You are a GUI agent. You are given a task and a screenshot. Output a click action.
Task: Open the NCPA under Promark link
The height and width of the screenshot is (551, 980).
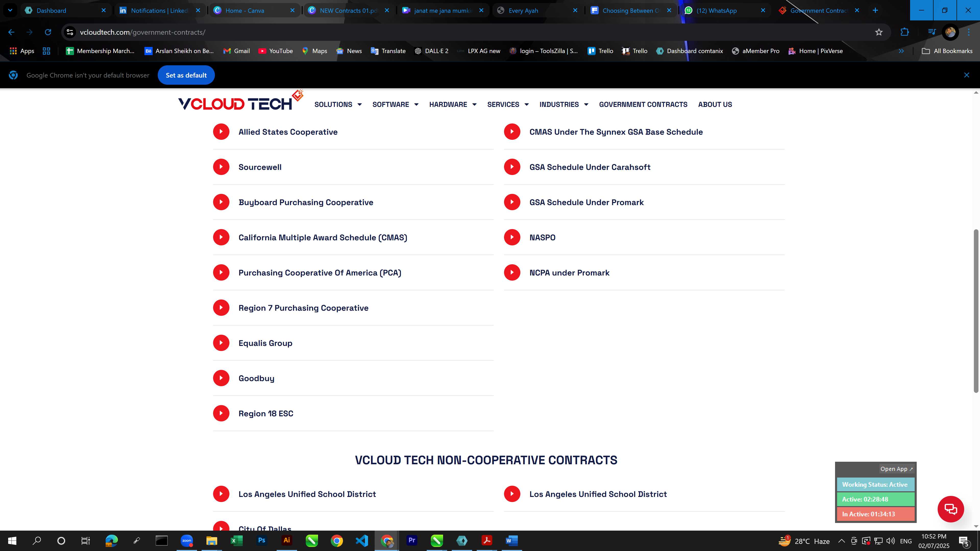coord(569,273)
